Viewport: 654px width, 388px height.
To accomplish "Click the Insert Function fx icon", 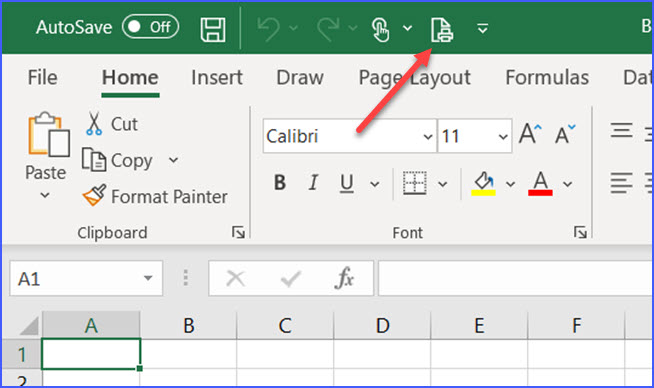I will click(x=345, y=278).
